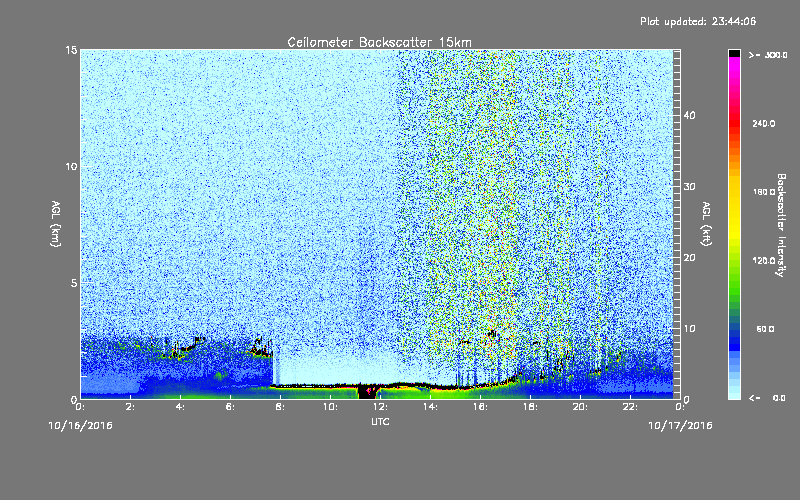This screenshot has width=800, height=500.
Task: Click the '22:' hour tick on the time axis
Action: pos(630,407)
